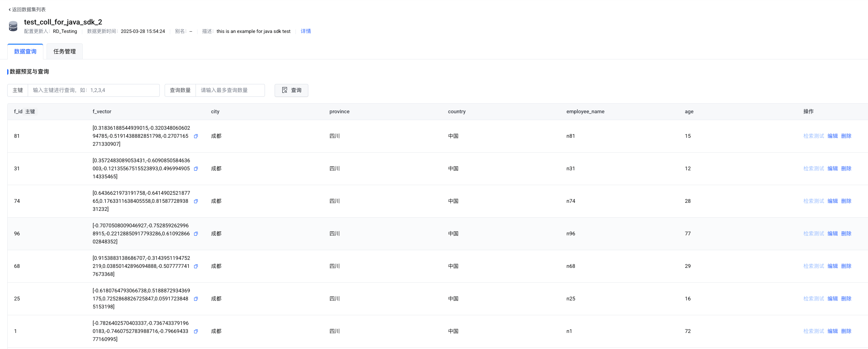Viewport: 868px width, 349px height.
Task: Click the f_id cell 68
Action: click(17, 266)
